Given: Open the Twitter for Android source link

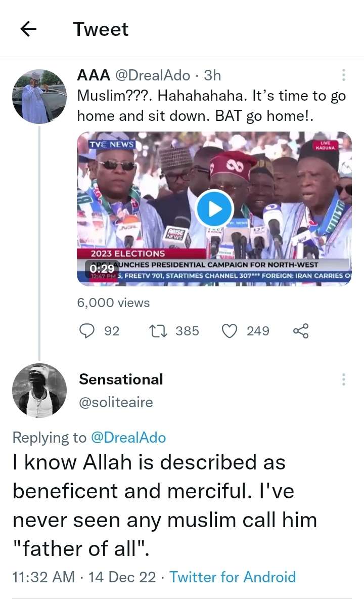Looking at the screenshot, I should pos(233,577).
